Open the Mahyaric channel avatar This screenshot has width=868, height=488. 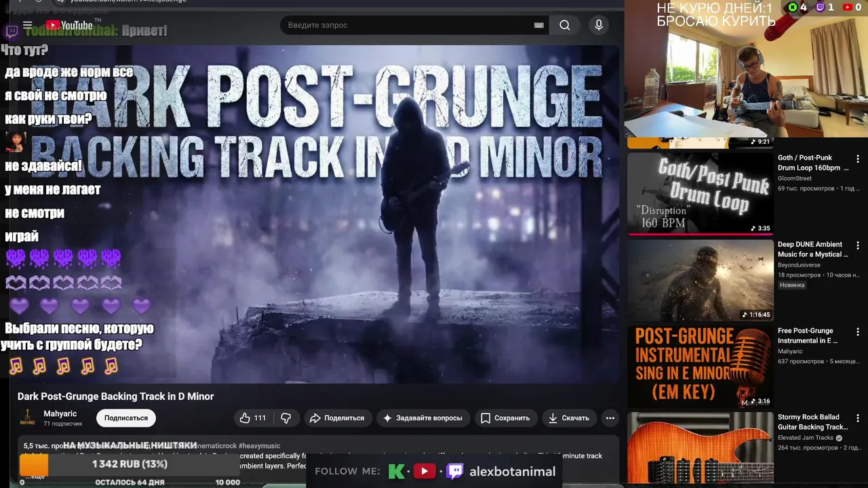coord(28,418)
